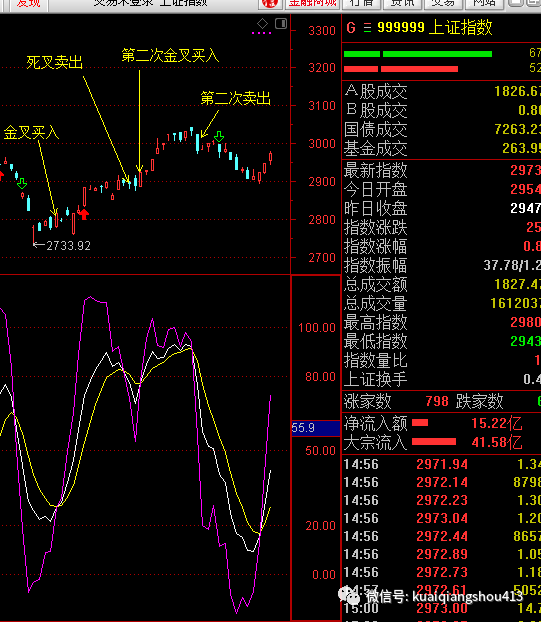Image resolution: width=541 pixels, height=622 pixels.
Task: Click the red up arrow below the candles
Action: coord(84,214)
